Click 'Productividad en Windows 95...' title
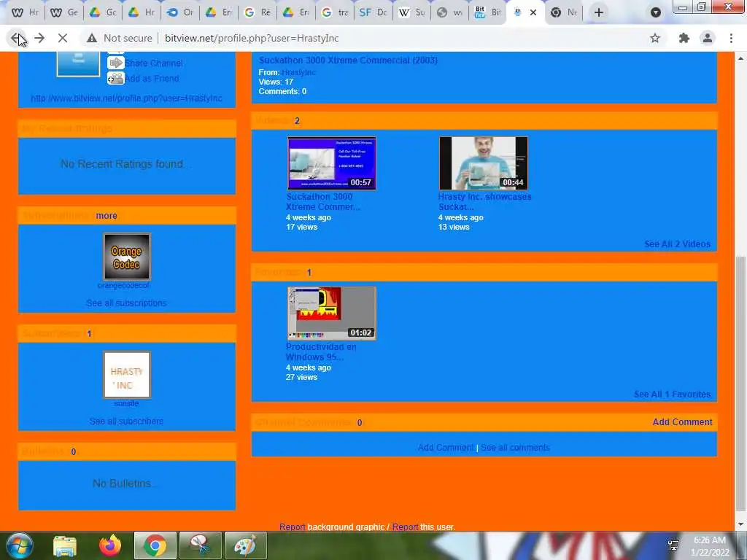The width and height of the screenshot is (747, 560). click(x=321, y=352)
